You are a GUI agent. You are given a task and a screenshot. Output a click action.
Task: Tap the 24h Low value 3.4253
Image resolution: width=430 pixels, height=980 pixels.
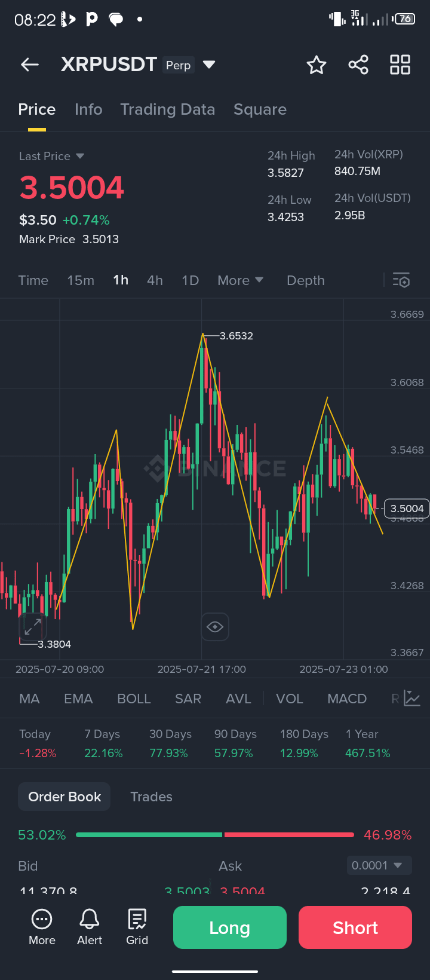pos(285,217)
